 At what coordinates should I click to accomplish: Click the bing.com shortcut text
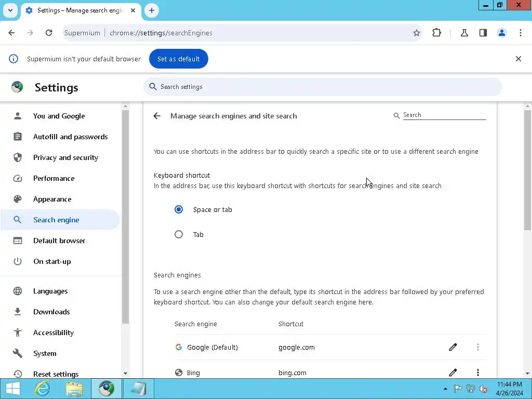click(x=292, y=373)
